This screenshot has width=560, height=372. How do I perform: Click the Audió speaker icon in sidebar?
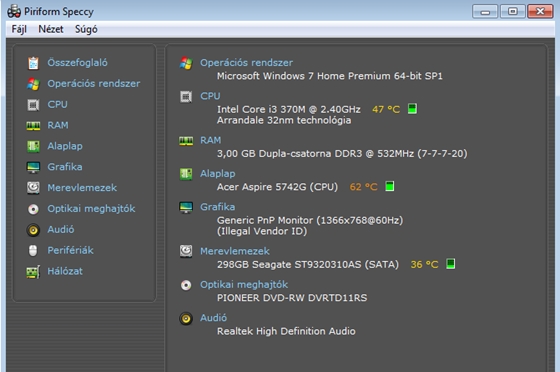coord(33,230)
